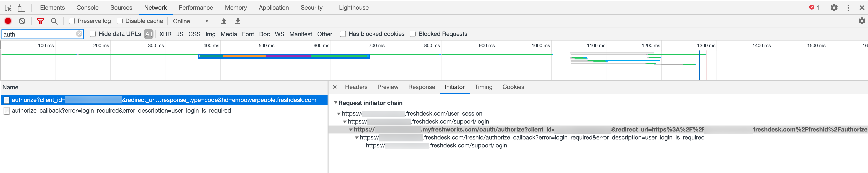Open the network search magnifier
Image resolution: width=868 pixels, height=173 pixels.
point(54,21)
